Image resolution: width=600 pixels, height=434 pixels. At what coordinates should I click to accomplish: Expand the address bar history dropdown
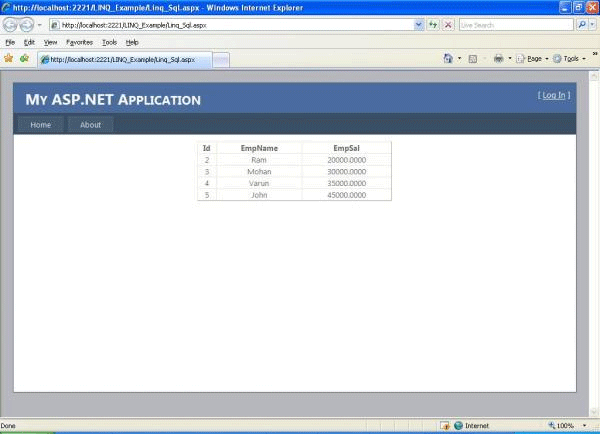[x=419, y=25]
